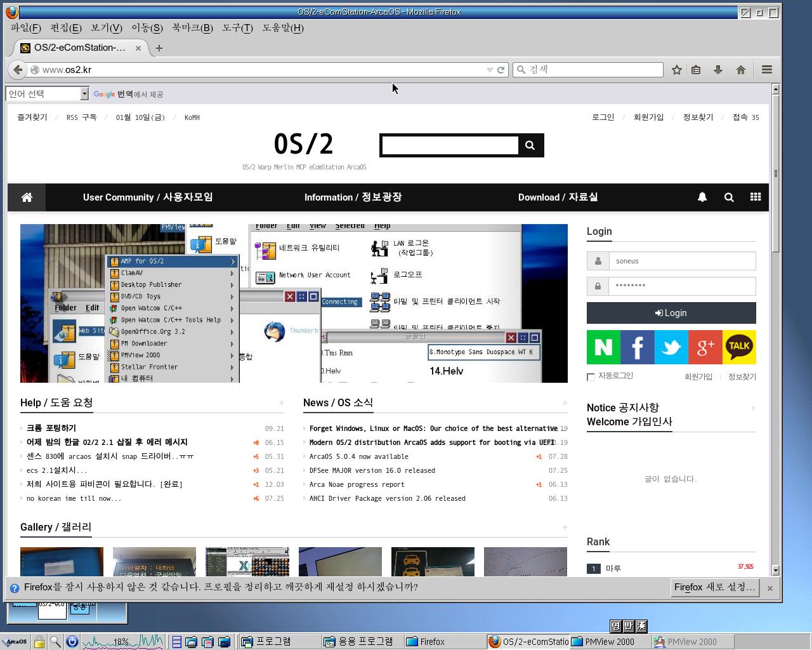This screenshot has width=812, height=650.
Task: Sign in with Twitter bird icon
Action: tap(671, 347)
